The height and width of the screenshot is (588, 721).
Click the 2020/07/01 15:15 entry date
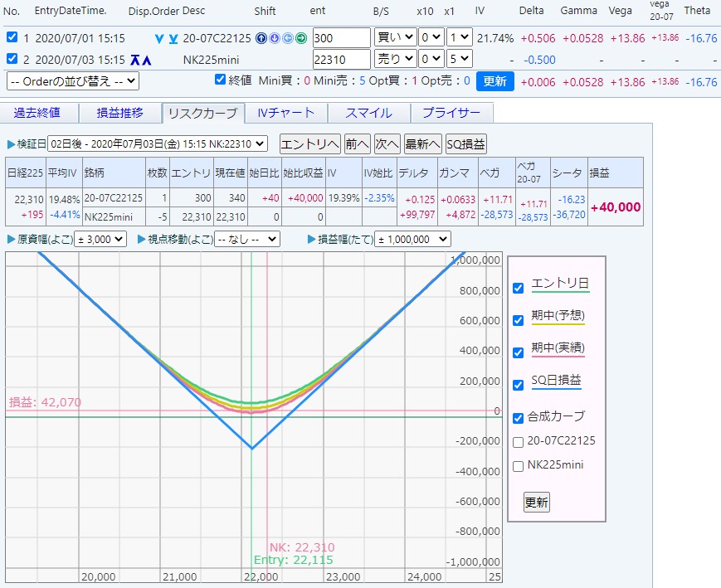pyautogui.click(x=80, y=38)
